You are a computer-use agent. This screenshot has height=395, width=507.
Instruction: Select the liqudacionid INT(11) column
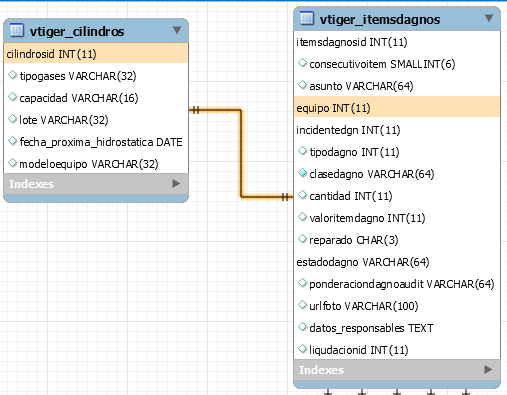397,350
